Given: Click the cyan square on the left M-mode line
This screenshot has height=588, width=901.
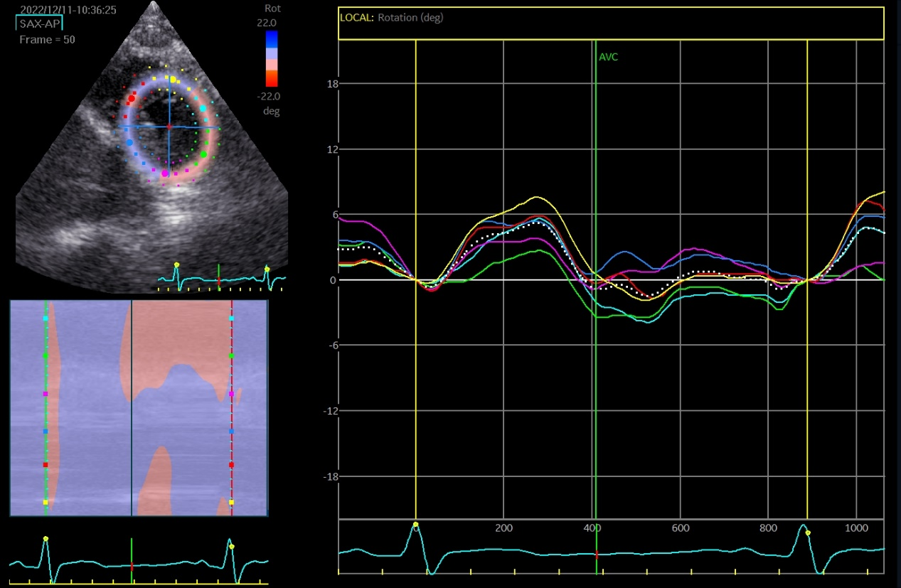Looking at the screenshot, I should click(x=46, y=319).
